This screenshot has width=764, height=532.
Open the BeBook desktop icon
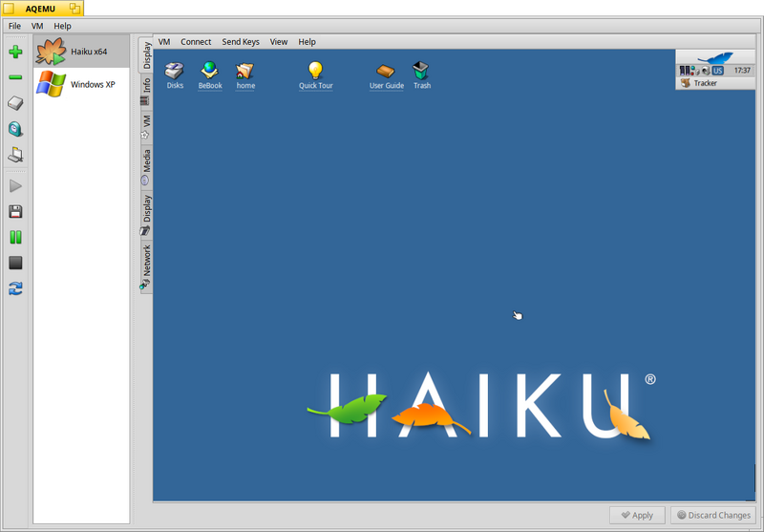[210, 75]
